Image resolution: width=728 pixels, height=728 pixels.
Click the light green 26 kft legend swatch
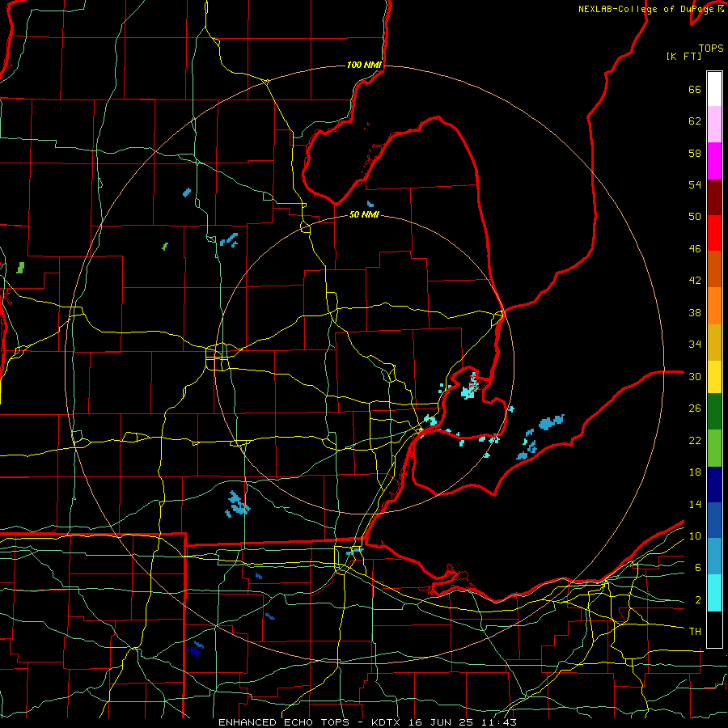(x=714, y=448)
